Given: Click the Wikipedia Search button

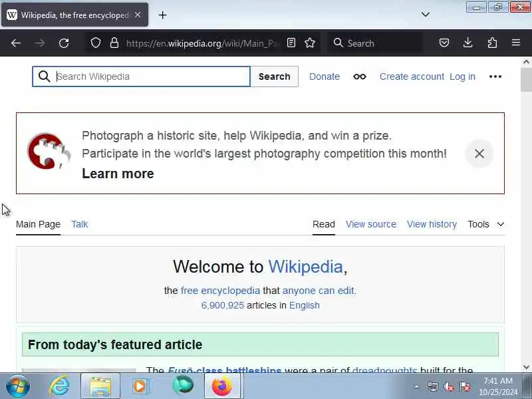Looking at the screenshot, I should point(275,76).
